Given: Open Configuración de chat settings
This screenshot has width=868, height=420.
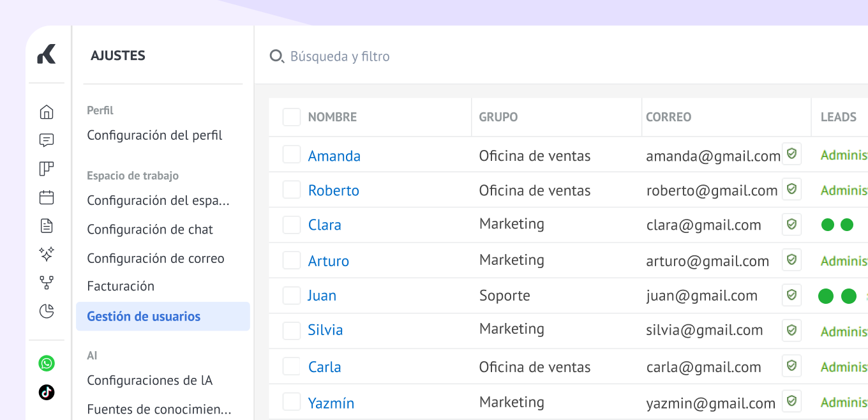Looking at the screenshot, I should pyautogui.click(x=150, y=230).
